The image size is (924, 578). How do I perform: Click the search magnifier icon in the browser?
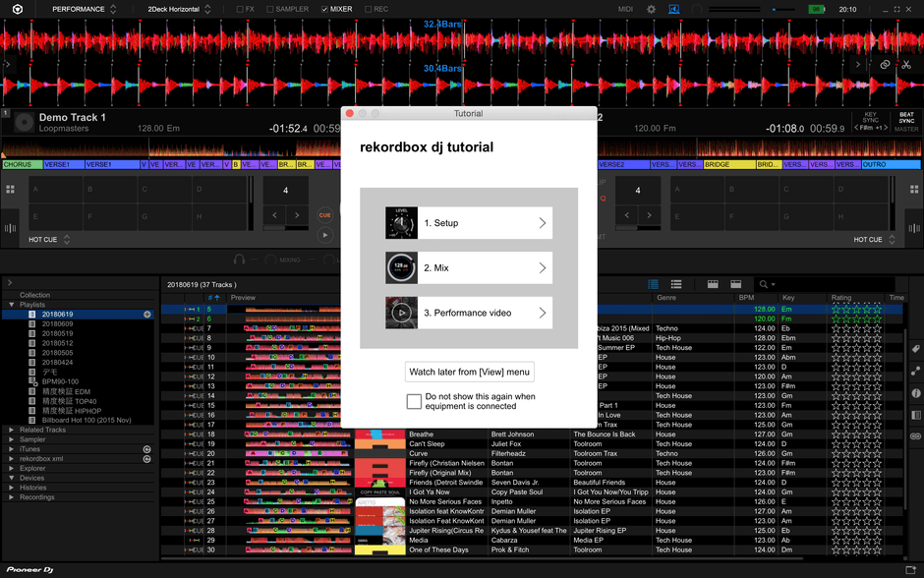coord(763,284)
